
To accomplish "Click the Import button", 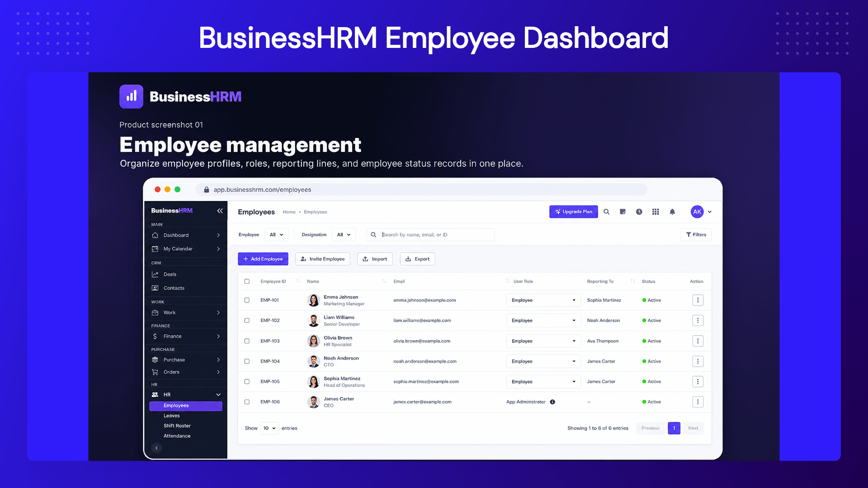I will [x=375, y=259].
